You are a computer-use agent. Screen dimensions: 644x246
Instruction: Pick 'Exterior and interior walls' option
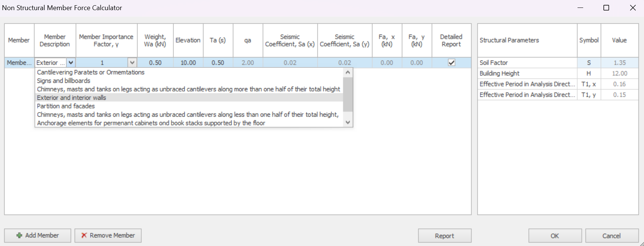pyautogui.click(x=71, y=97)
